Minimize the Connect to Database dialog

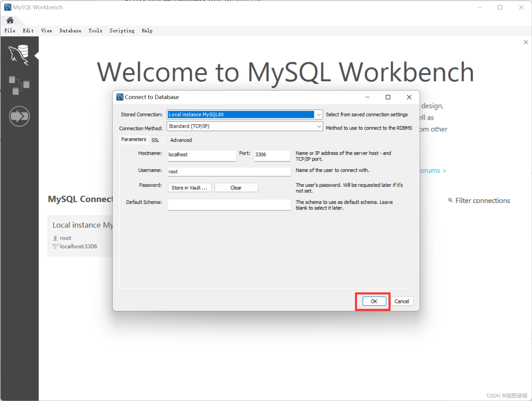[x=367, y=97]
